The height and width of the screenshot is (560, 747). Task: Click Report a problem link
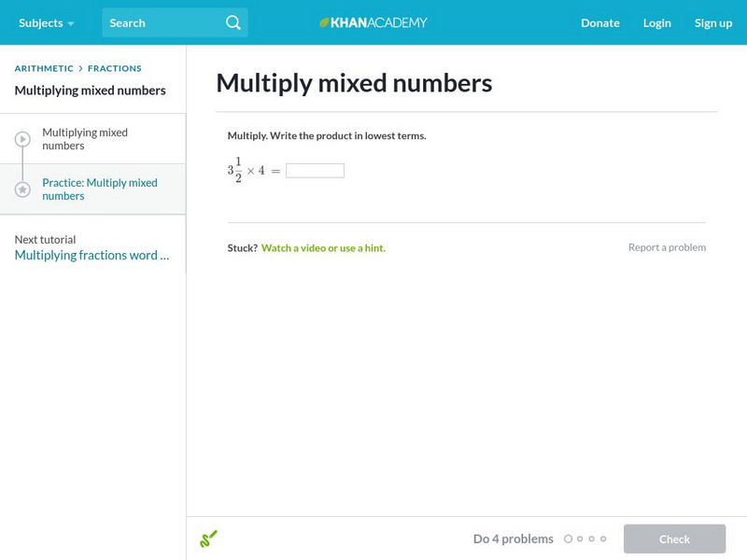(667, 247)
